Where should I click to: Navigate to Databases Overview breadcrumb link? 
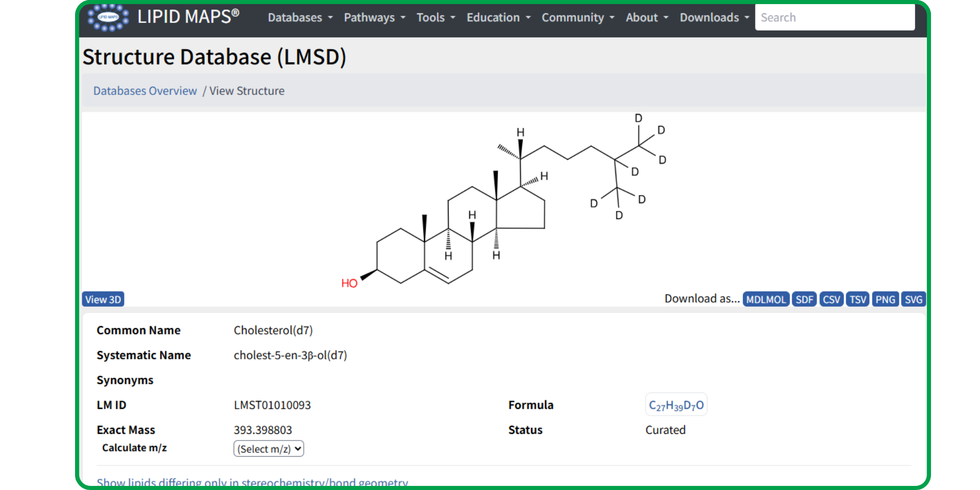145,90
